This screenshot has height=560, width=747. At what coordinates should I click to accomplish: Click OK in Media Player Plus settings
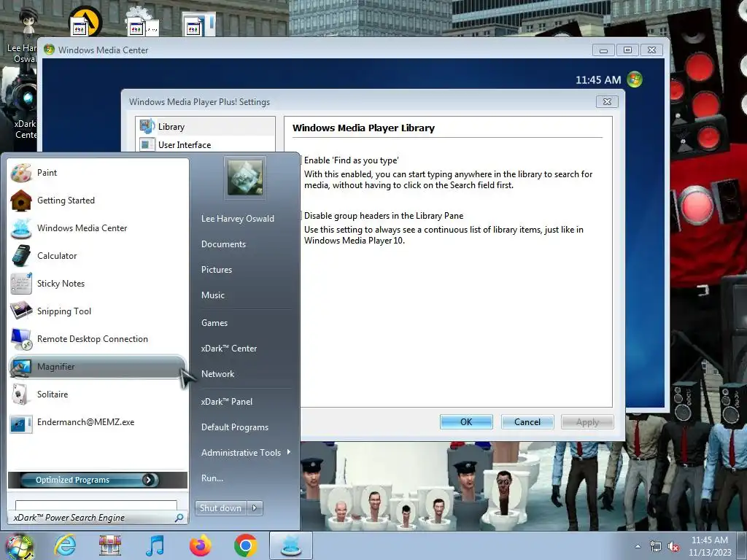pos(466,422)
